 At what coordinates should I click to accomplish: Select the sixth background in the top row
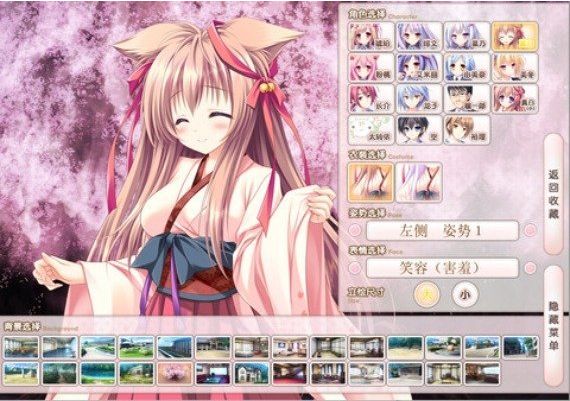coord(213,348)
